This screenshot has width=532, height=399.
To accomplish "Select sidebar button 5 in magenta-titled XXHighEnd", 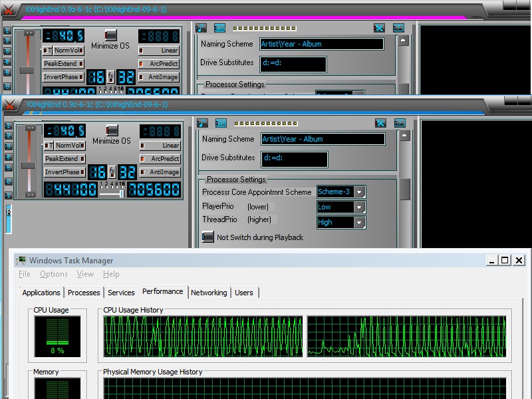I will pyautogui.click(x=7, y=72).
